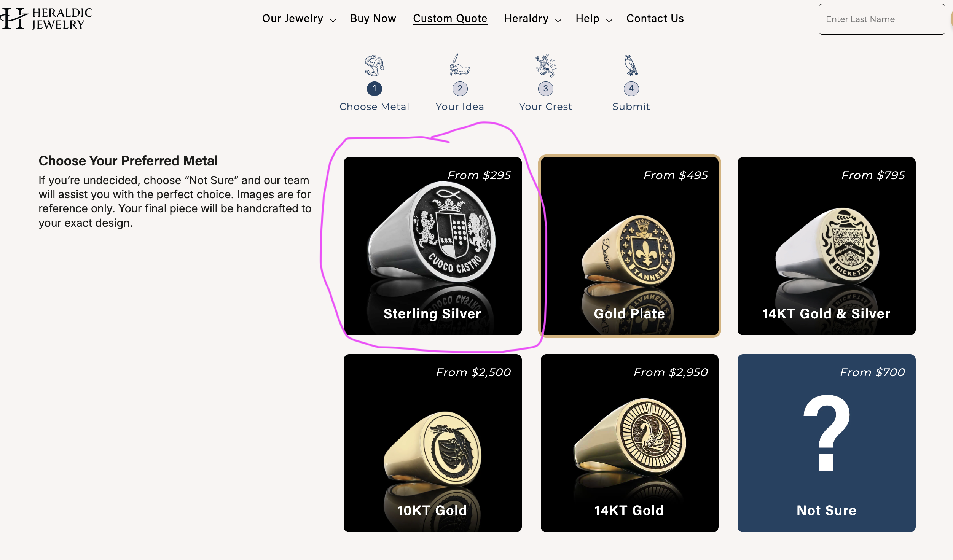This screenshot has height=560, width=953.
Task: Focus the Enter Last Name field
Action: (881, 19)
